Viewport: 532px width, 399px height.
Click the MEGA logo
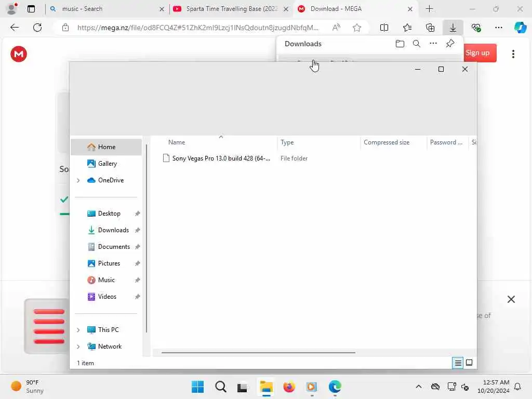[19, 54]
